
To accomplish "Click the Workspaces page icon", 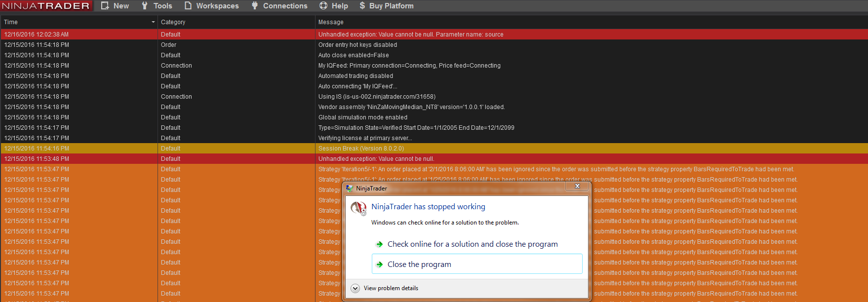I will coord(188,5).
